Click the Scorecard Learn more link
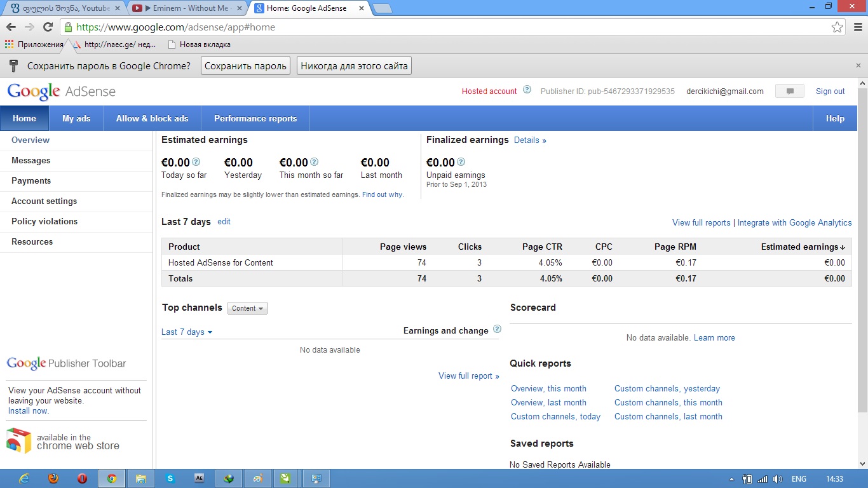This screenshot has width=868, height=488. (x=714, y=338)
